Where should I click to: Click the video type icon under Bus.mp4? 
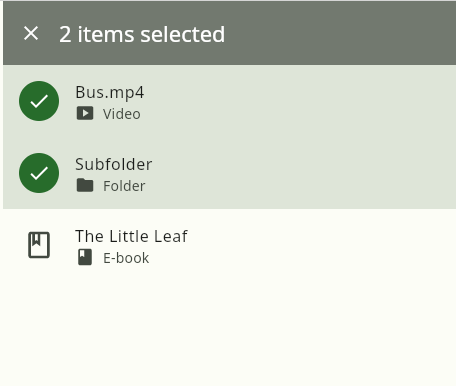click(85, 113)
